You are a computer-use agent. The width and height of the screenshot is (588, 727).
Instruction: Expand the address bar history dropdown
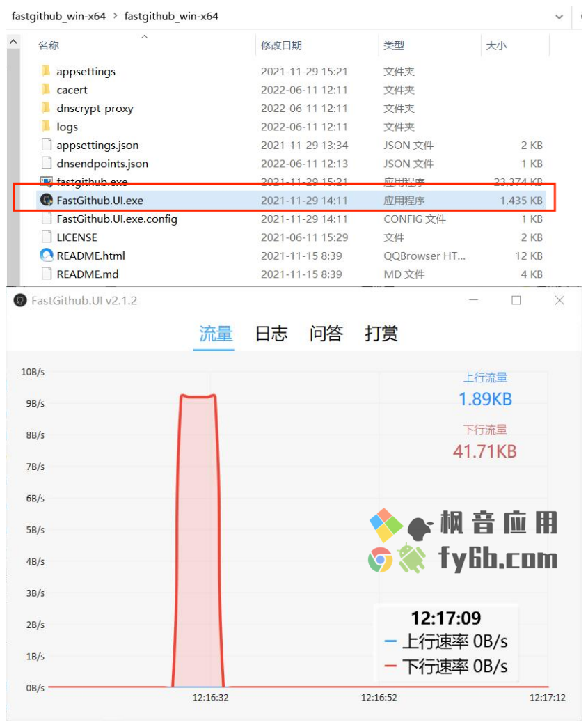click(559, 17)
